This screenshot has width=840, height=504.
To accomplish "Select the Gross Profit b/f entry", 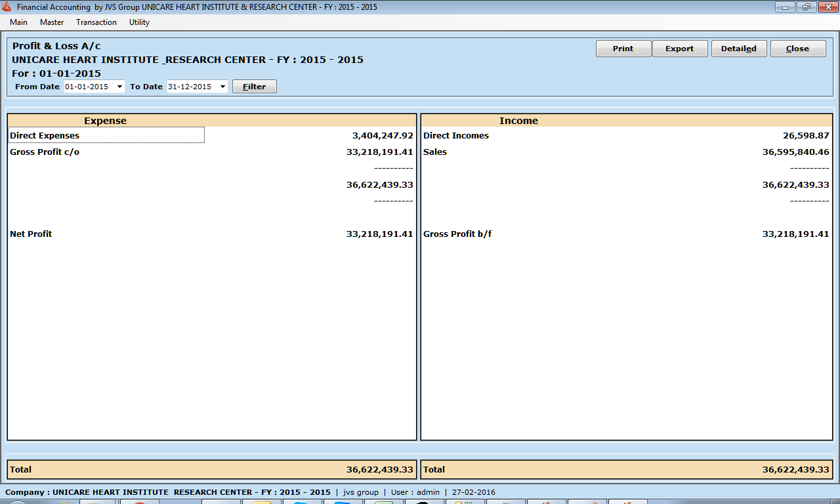I will pos(457,234).
